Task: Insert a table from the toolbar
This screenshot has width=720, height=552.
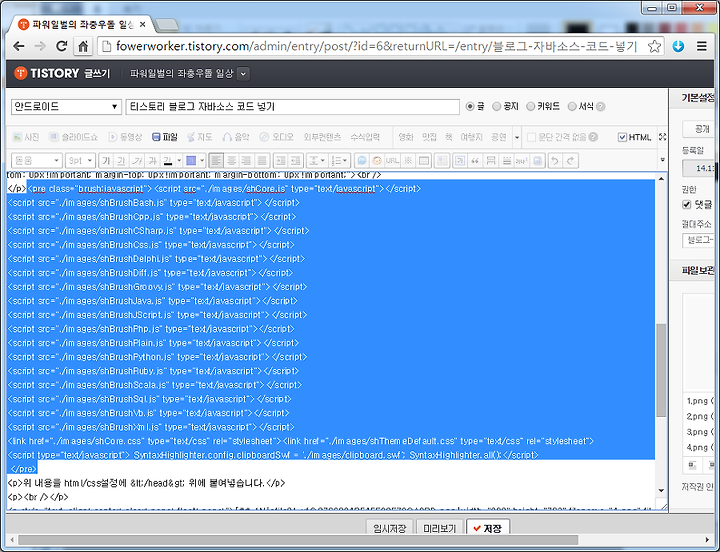Action: (424, 161)
